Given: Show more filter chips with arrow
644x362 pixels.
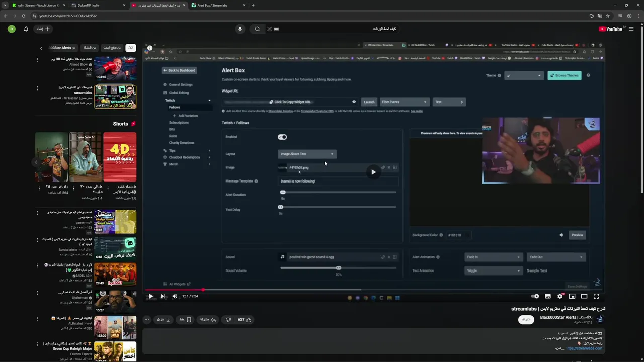Looking at the screenshot, I should pyautogui.click(x=41, y=48).
